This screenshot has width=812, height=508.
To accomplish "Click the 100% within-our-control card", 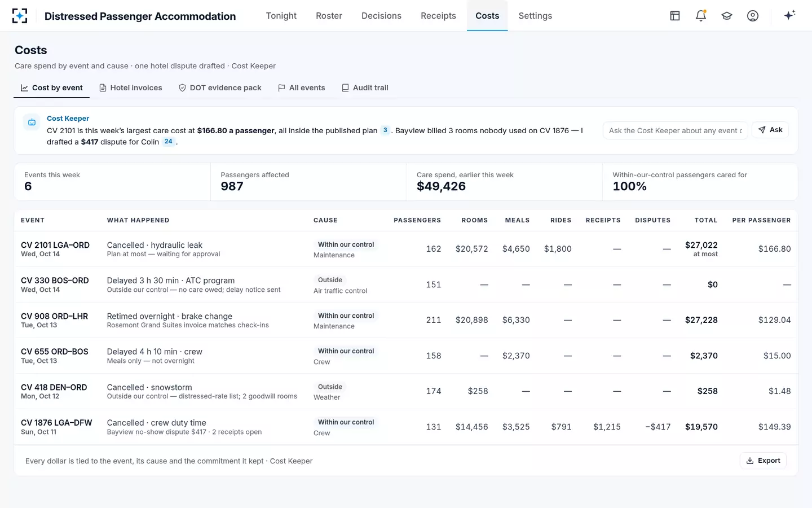I will tap(700, 182).
